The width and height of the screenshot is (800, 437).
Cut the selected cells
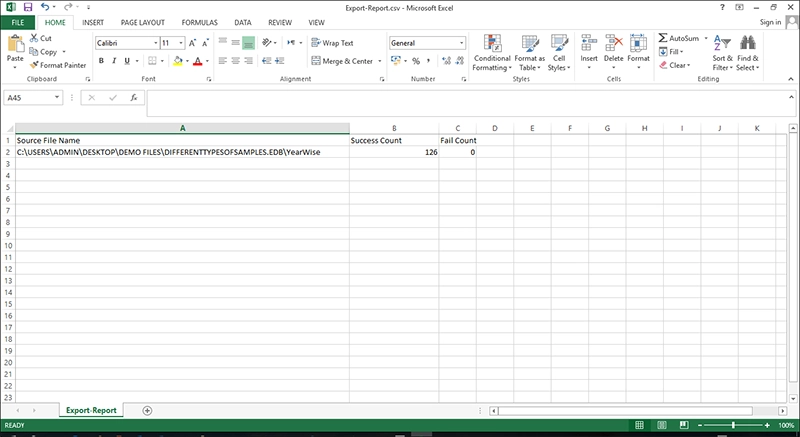pyautogui.click(x=41, y=38)
